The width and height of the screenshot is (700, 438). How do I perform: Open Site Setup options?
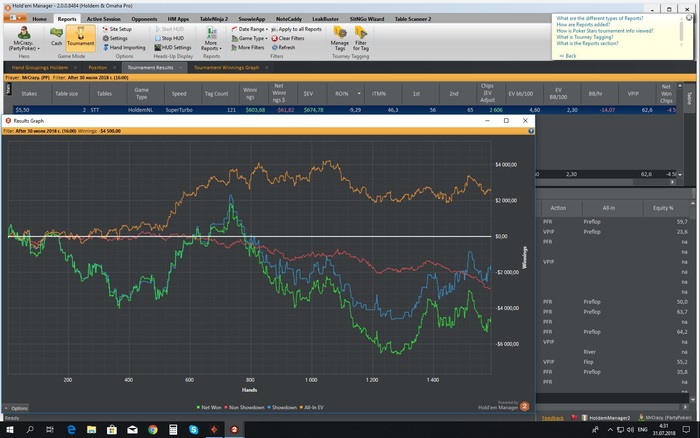117,29
